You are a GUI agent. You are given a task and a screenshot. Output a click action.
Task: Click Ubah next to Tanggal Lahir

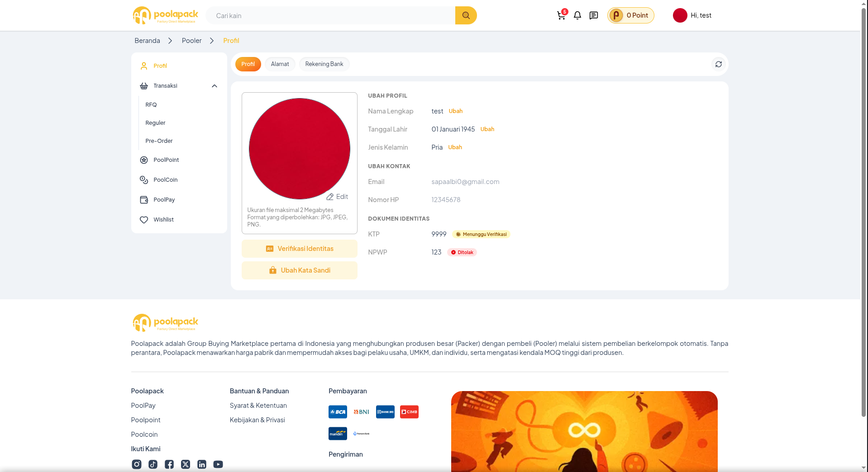tap(487, 129)
